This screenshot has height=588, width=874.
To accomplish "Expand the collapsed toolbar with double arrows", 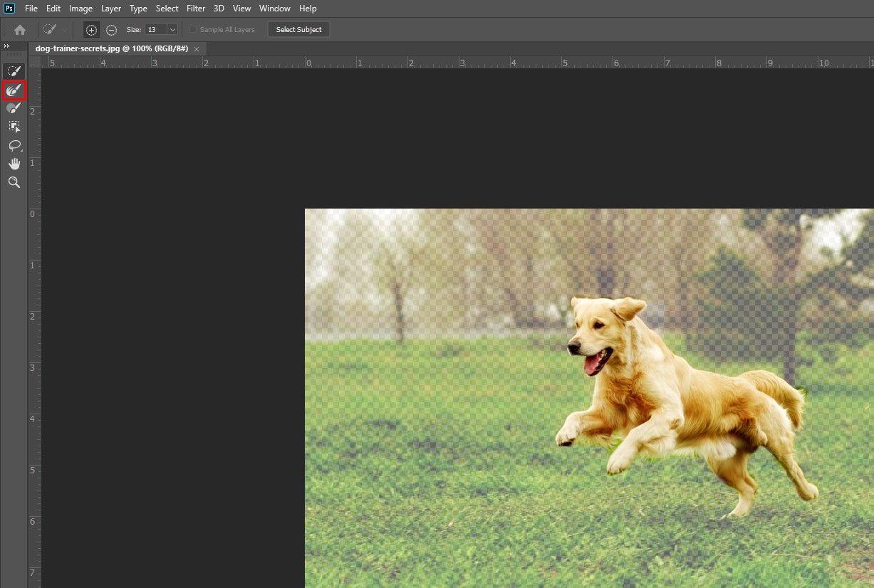I will pos(6,46).
